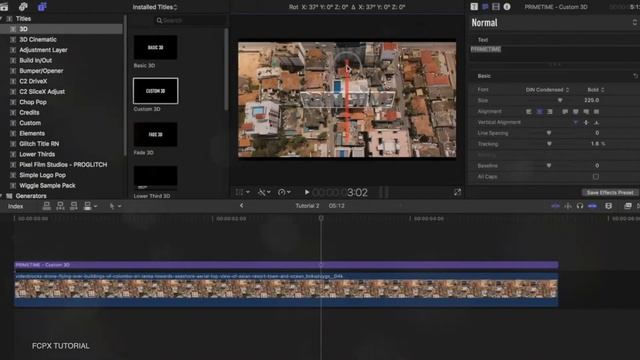The image size is (640, 360).
Task: Click Save Effects Preset button
Action: (610, 192)
